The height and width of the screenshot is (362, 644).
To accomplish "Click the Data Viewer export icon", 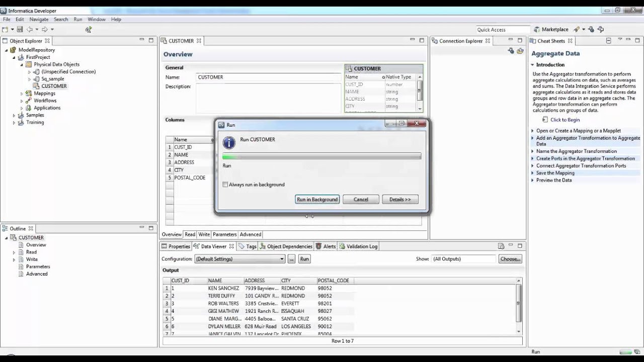I will click(x=501, y=246).
